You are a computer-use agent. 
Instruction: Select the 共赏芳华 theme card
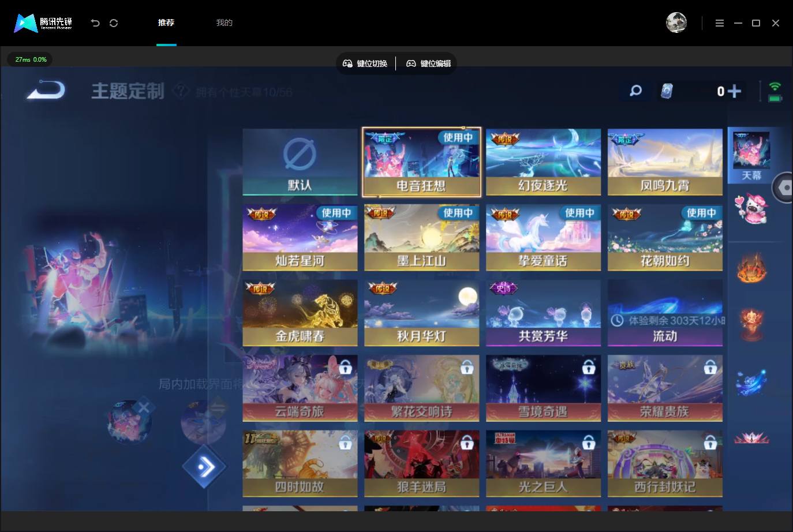tap(543, 313)
